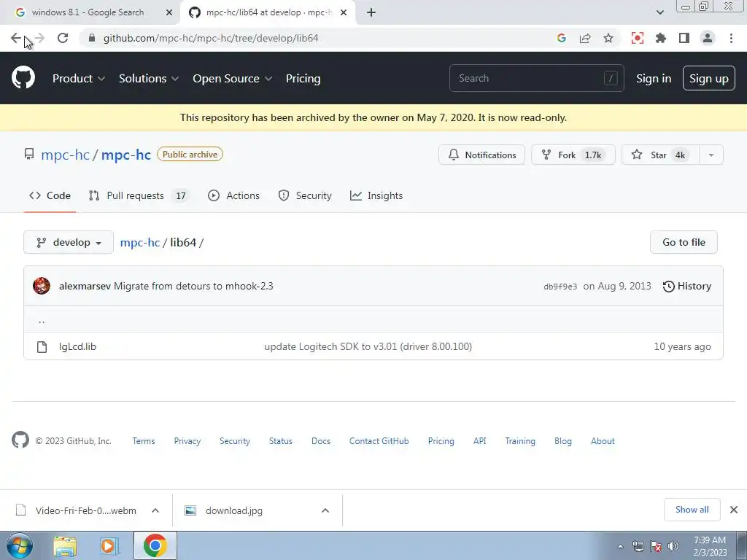The image size is (747, 560).
Task: Click the Sign up button
Action: tap(709, 79)
